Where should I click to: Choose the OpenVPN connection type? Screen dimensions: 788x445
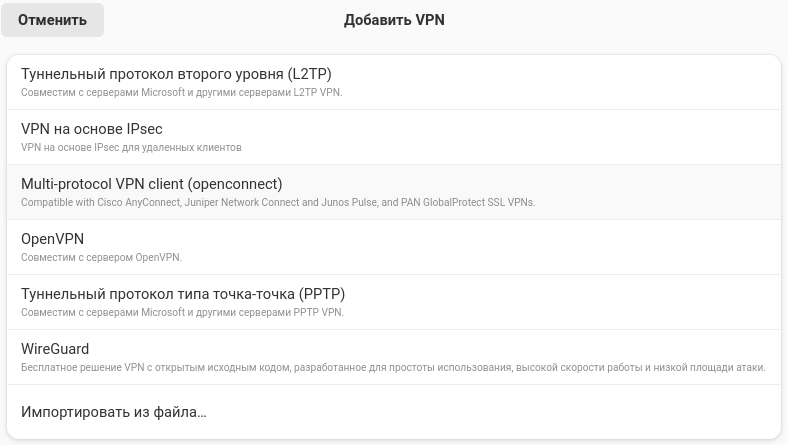(53, 239)
